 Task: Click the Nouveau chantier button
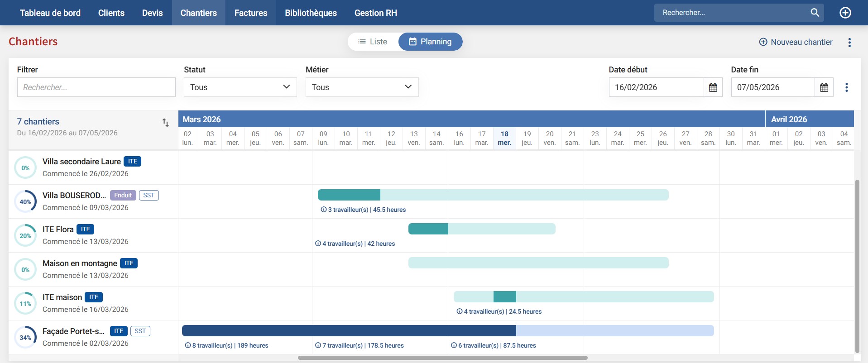tap(796, 42)
